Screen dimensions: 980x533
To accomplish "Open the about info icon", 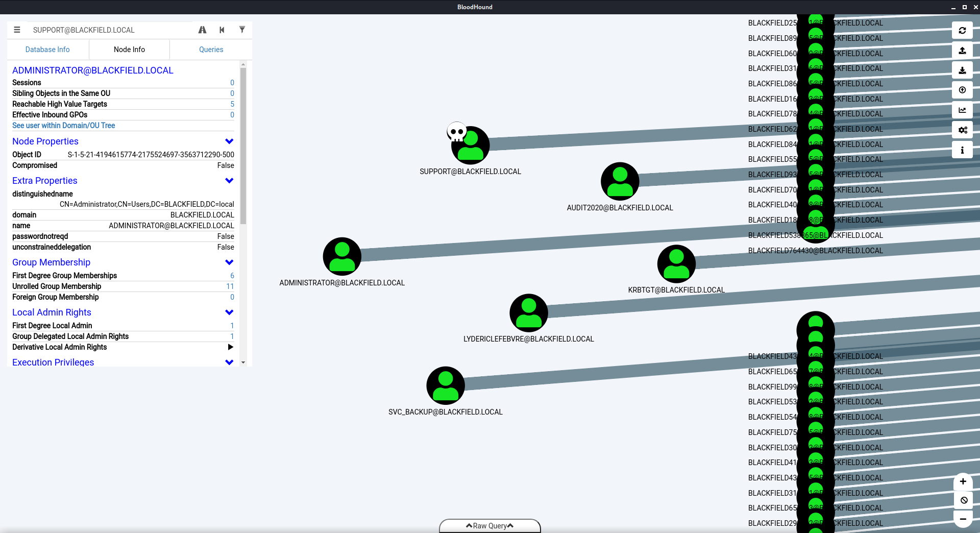I will pyautogui.click(x=962, y=150).
